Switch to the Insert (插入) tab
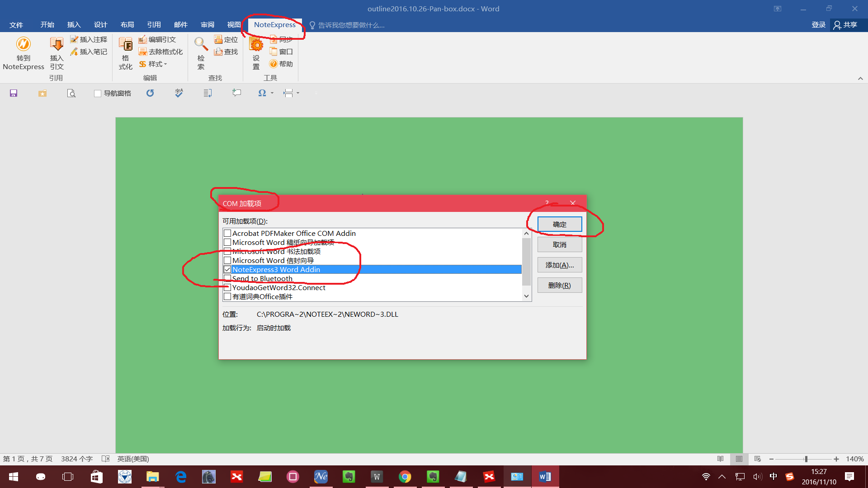 pyautogui.click(x=74, y=25)
